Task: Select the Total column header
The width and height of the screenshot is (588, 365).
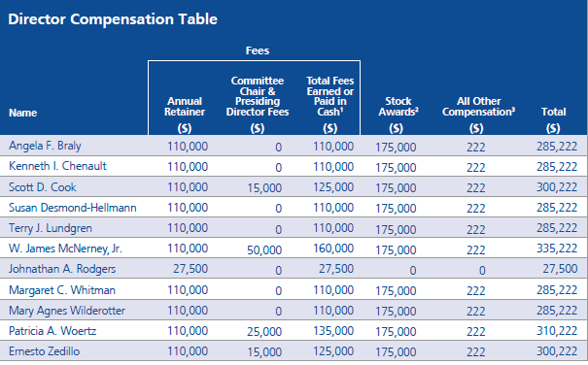Action: click(x=554, y=112)
